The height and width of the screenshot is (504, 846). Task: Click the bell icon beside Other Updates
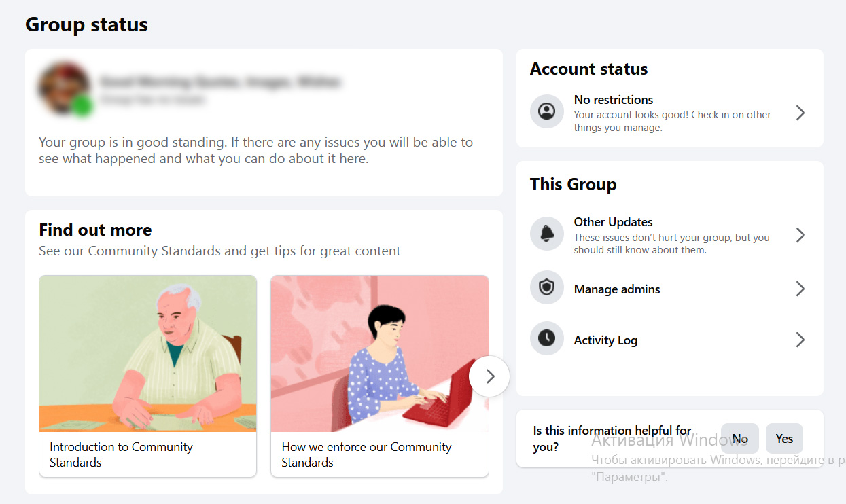point(547,234)
